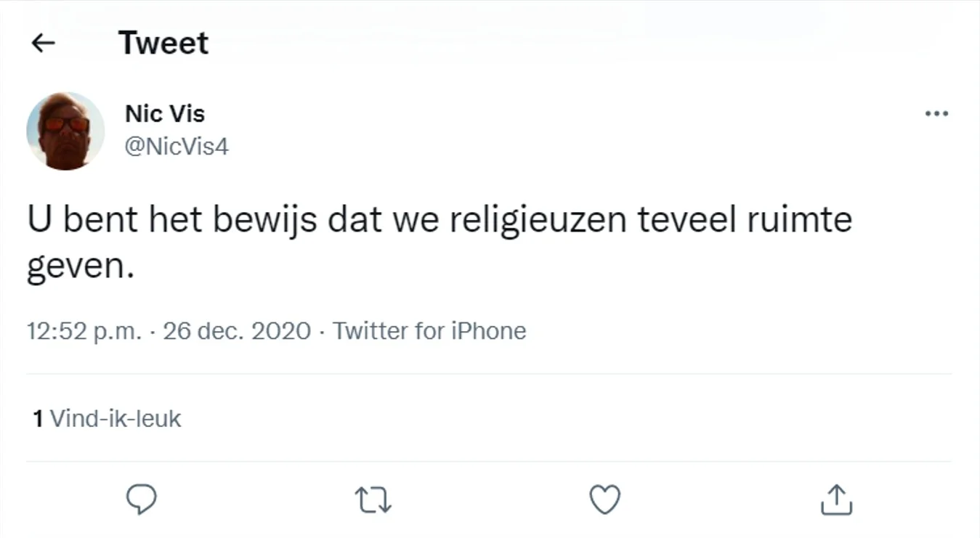
Task: Click the word 'ruimte' in the tweet
Action: point(799,221)
